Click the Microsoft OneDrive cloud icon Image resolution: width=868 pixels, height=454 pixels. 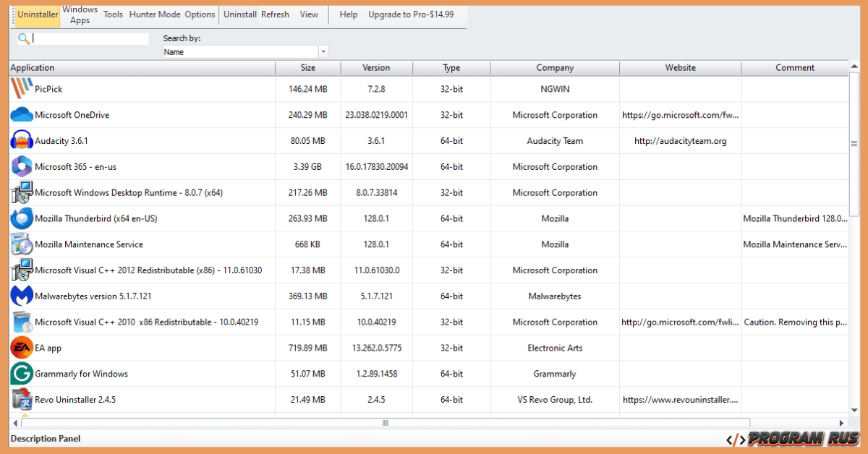21,114
